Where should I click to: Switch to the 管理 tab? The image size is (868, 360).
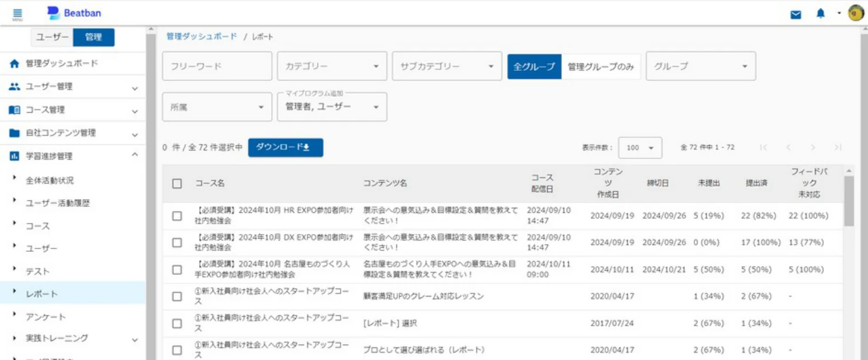tap(94, 37)
